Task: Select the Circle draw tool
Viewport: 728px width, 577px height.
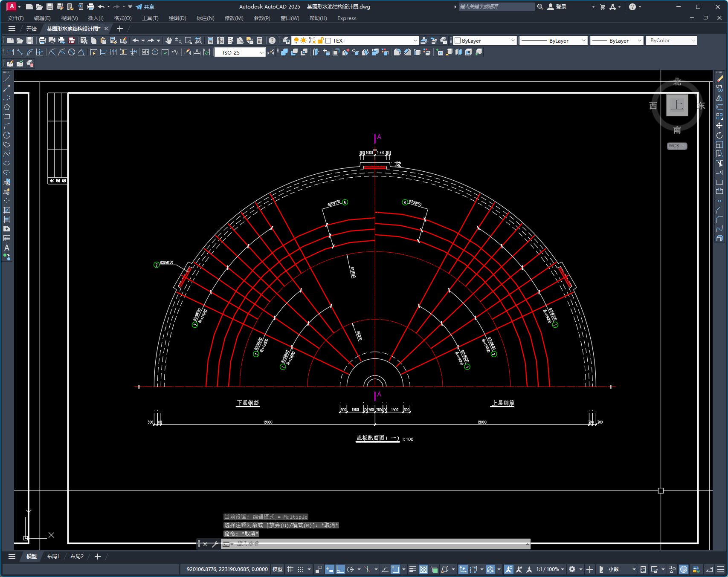Action: [7, 135]
